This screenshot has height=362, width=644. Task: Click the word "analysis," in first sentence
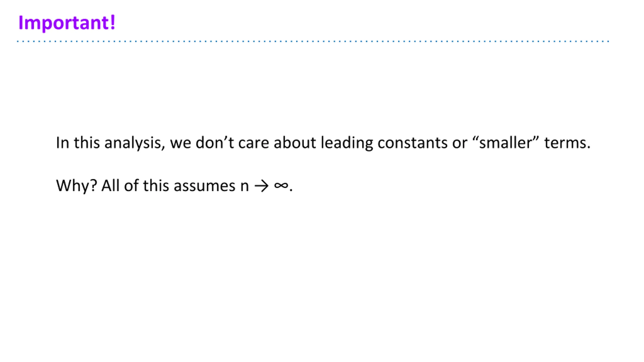[x=135, y=143]
